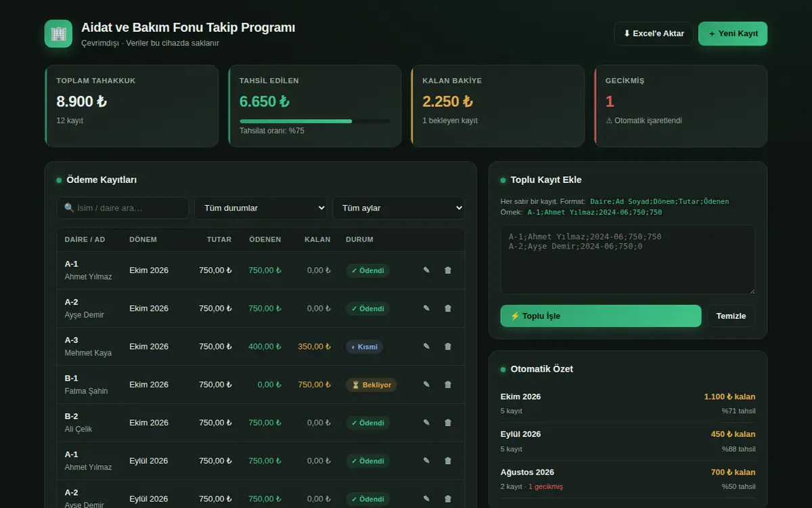The image size is (812, 508).
Task: Click the building logo icon in header
Action: 58,34
